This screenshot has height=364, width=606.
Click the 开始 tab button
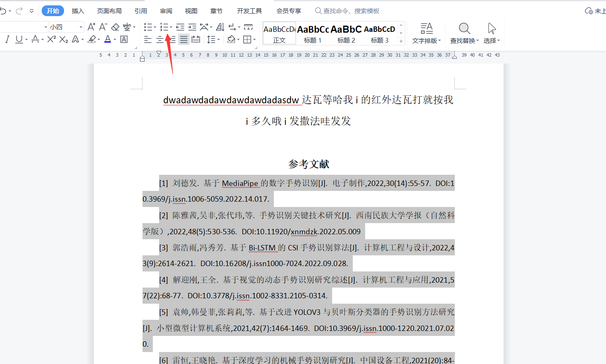coord(53,11)
